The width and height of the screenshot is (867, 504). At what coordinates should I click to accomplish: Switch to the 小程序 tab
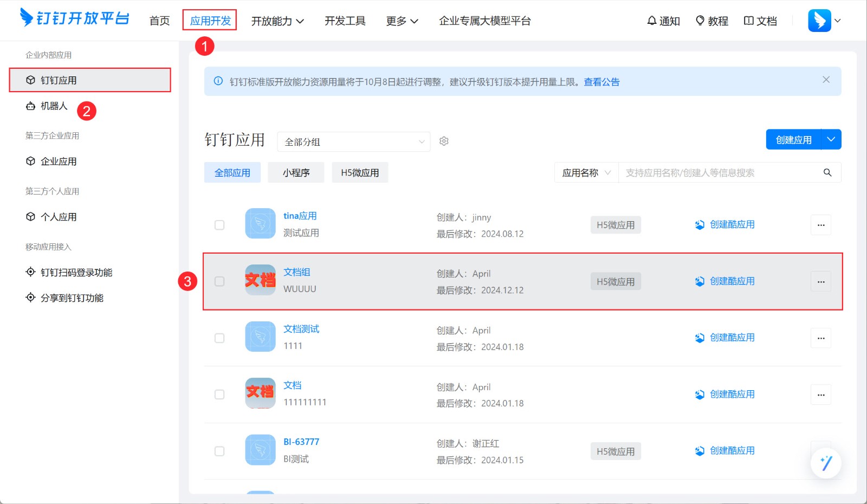pos(296,173)
